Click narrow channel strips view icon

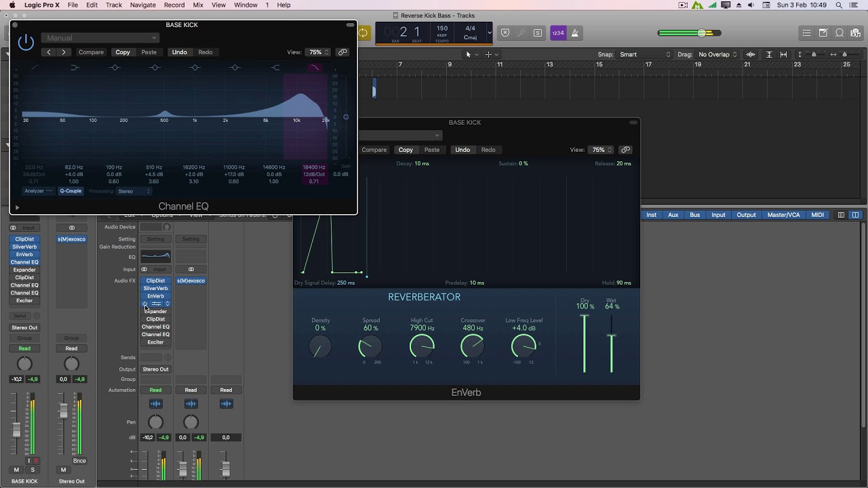pos(841,215)
